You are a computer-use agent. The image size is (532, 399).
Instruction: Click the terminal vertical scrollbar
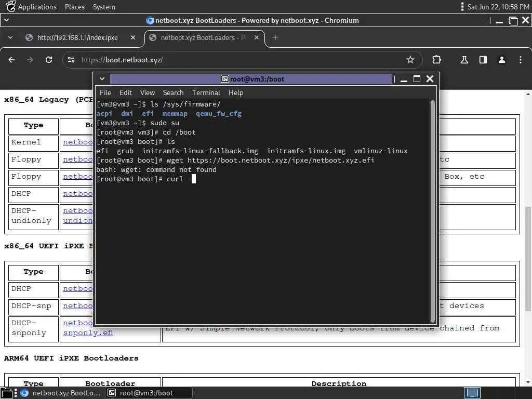pos(433,211)
